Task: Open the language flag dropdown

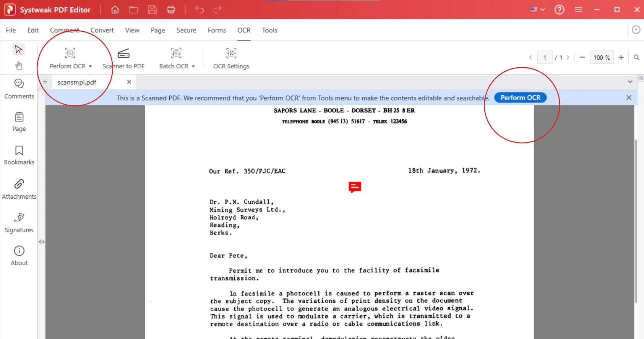Action: [537, 10]
